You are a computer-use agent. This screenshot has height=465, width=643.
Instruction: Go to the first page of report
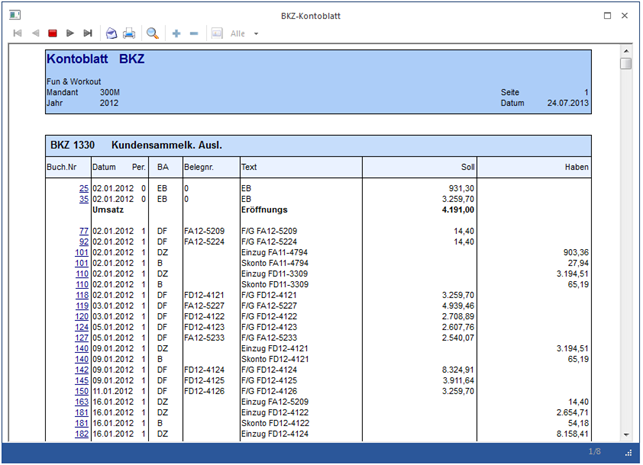coord(17,33)
